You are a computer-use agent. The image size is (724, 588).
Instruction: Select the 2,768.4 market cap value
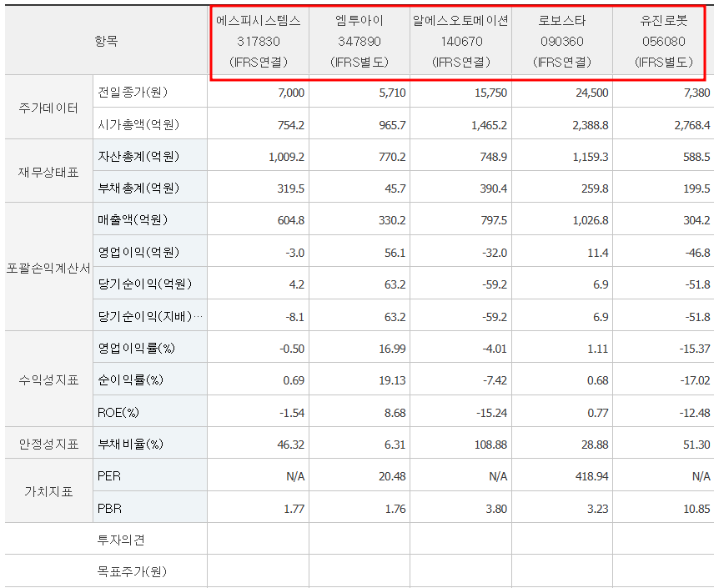point(692,125)
